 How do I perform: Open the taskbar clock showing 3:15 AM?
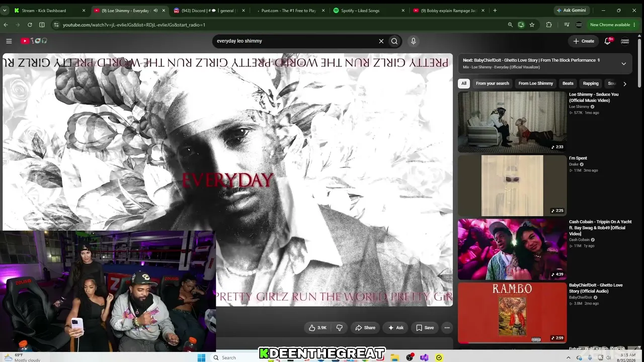[628, 357]
